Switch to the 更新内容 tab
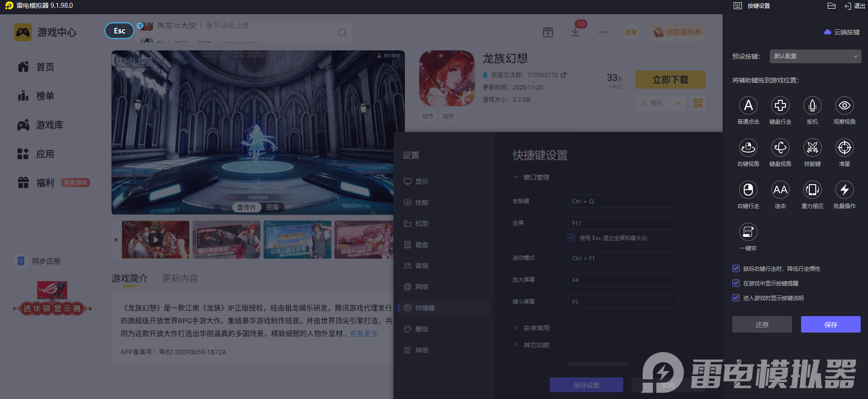 click(x=180, y=279)
